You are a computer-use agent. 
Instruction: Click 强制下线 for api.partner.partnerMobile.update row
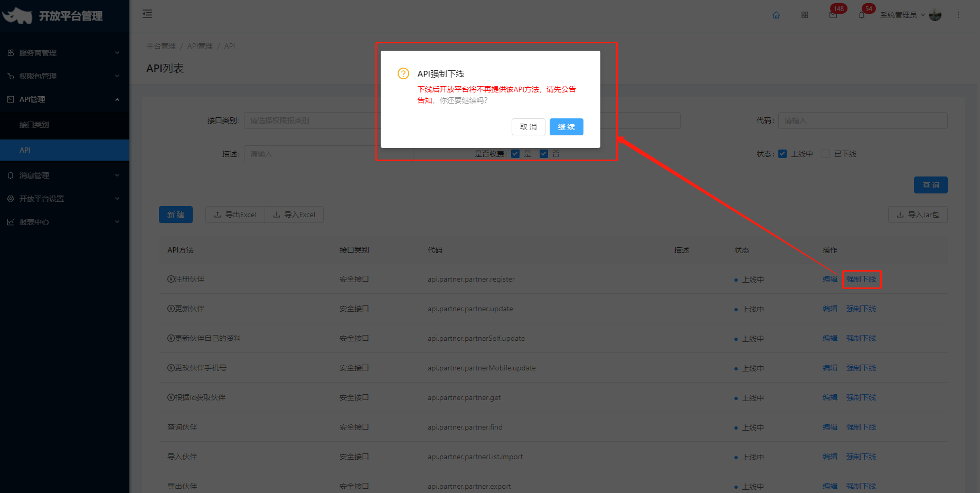(861, 368)
